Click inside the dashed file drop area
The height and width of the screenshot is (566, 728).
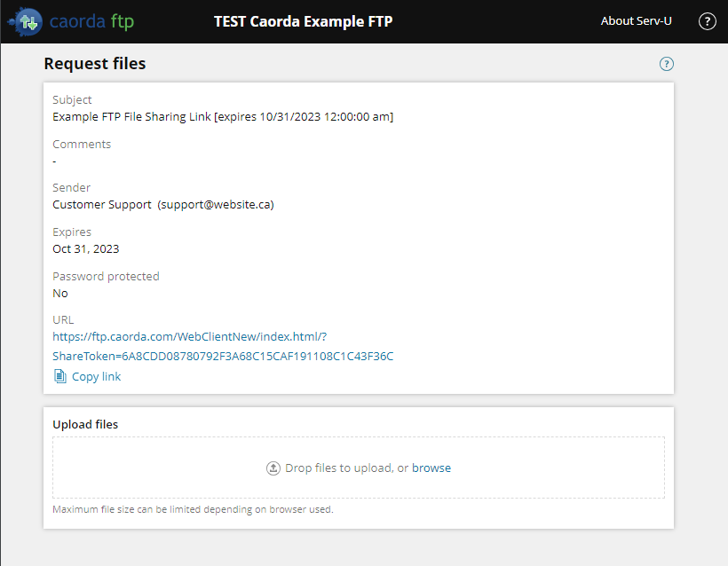click(x=359, y=468)
